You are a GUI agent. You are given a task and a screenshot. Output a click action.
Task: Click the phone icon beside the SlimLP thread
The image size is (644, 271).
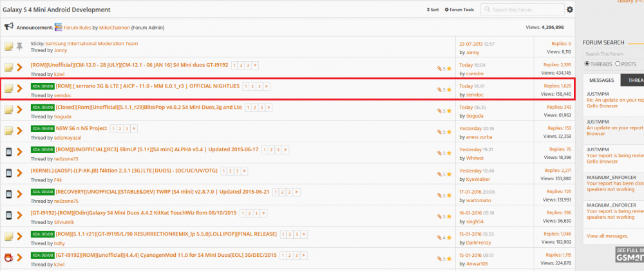9,153
